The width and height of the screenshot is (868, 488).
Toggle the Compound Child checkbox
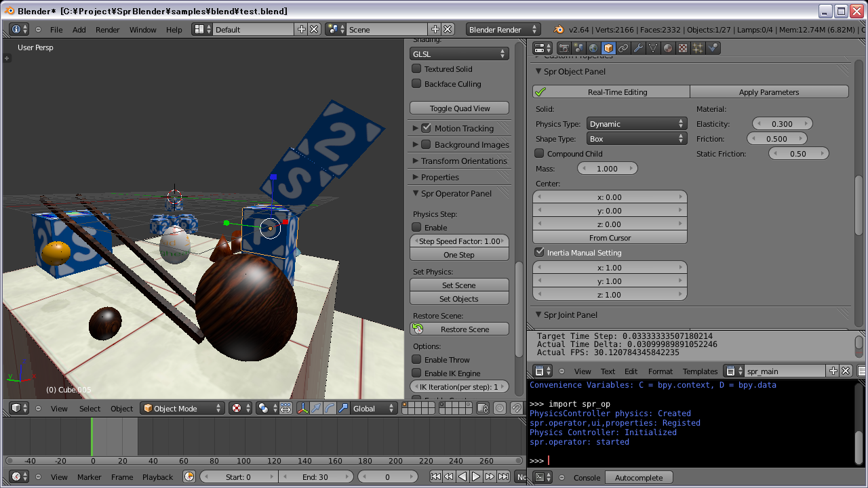539,153
